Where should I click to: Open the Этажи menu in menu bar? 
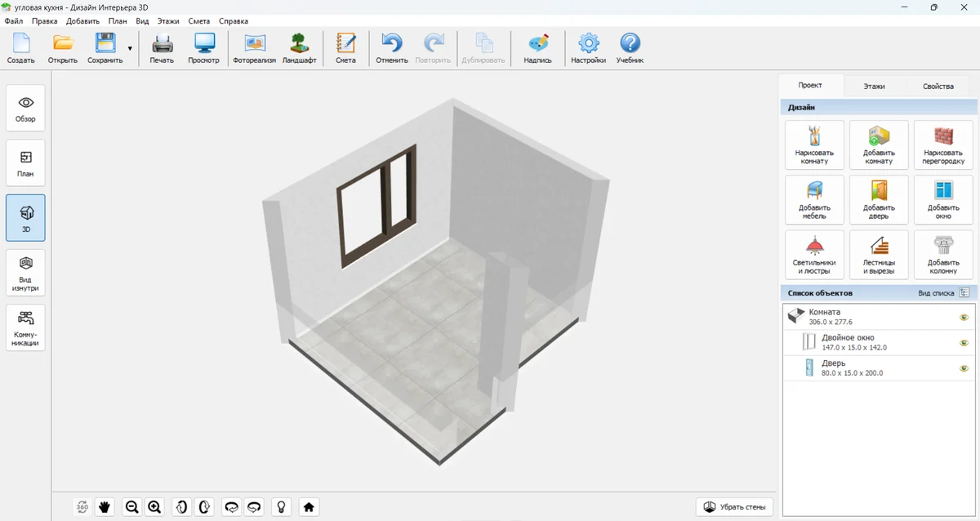point(169,21)
